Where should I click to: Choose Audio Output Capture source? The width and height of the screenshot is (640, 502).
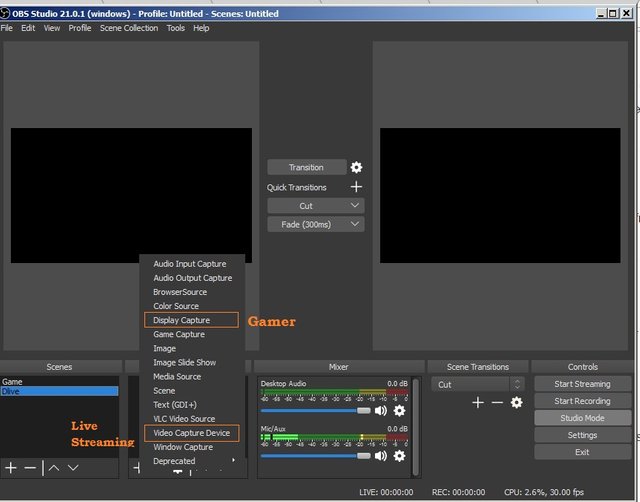(192, 278)
